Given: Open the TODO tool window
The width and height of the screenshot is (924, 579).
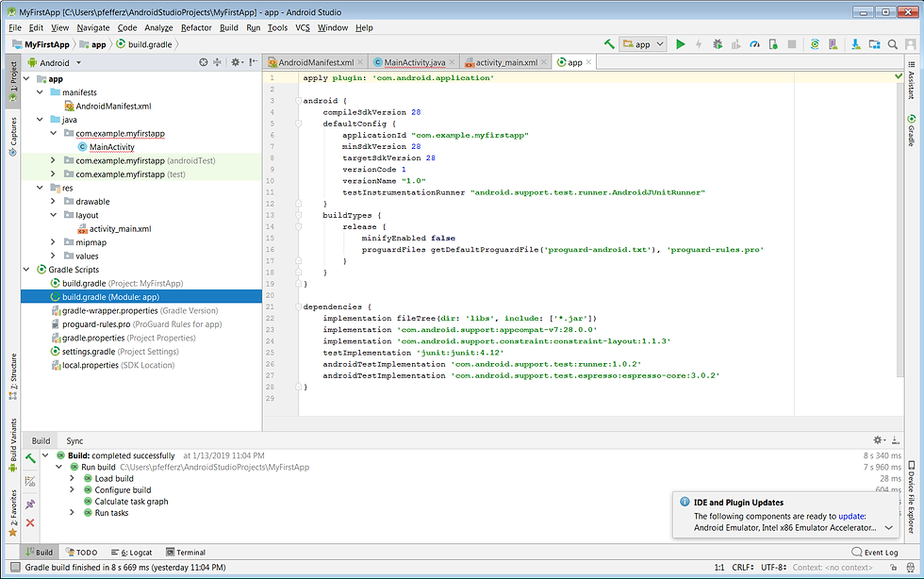Looking at the screenshot, I should [81, 553].
